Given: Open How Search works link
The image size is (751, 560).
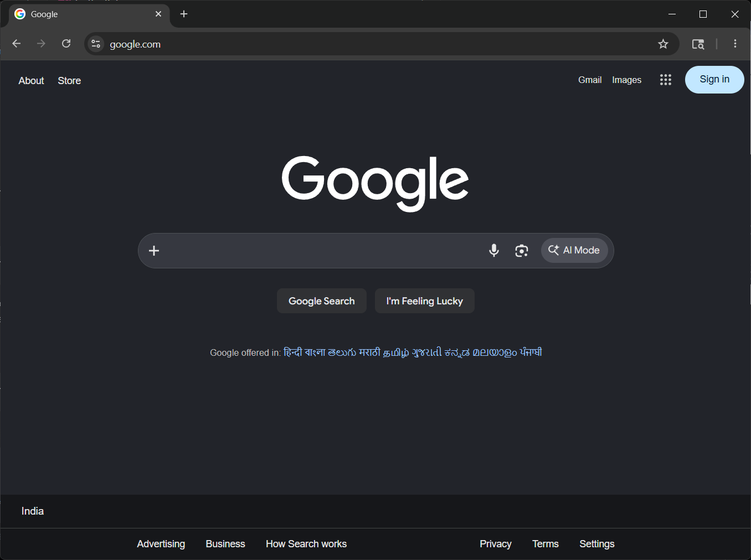Looking at the screenshot, I should click(x=306, y=544).
